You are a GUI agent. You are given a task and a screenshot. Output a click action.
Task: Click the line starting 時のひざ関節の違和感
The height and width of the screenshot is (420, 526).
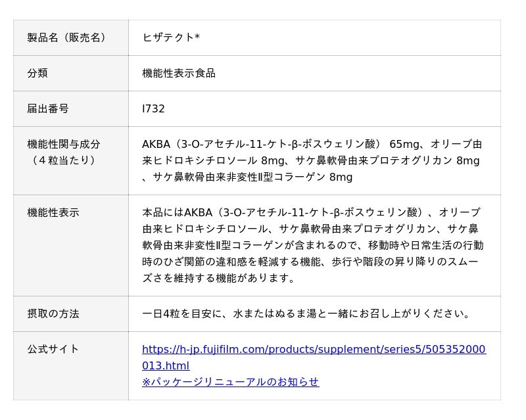(312, 262)
